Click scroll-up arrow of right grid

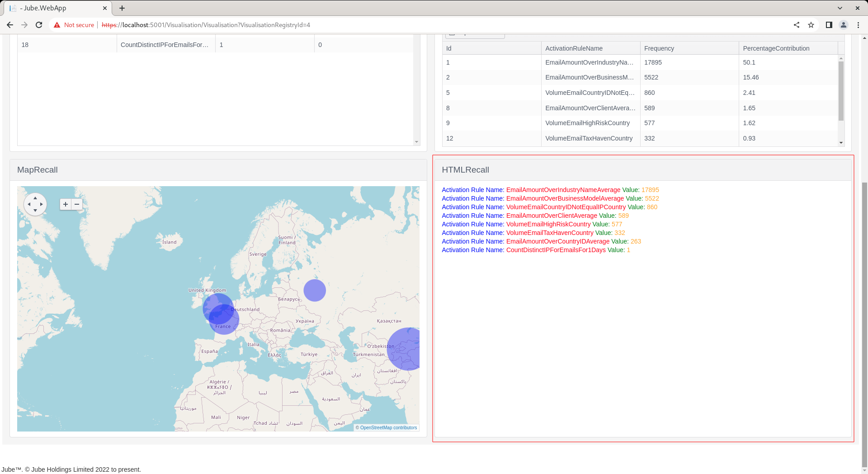click(x=841, y=58)
